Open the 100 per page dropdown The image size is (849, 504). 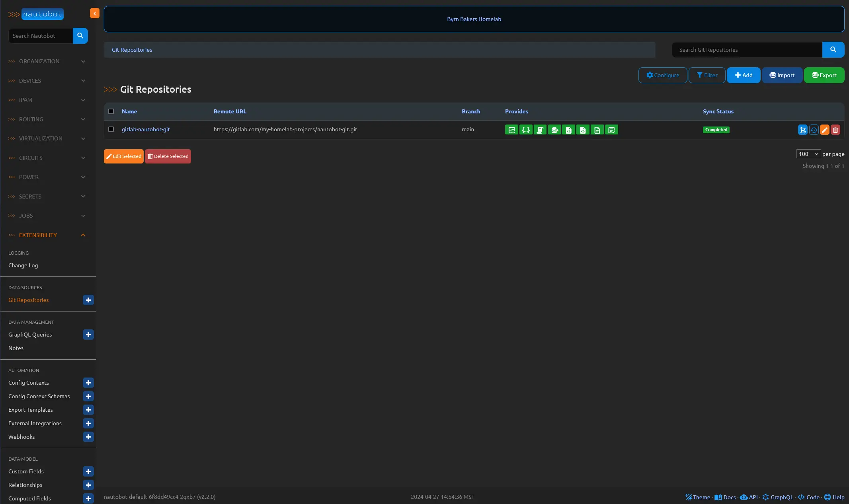pyautogui.click(x=808, y=154)
